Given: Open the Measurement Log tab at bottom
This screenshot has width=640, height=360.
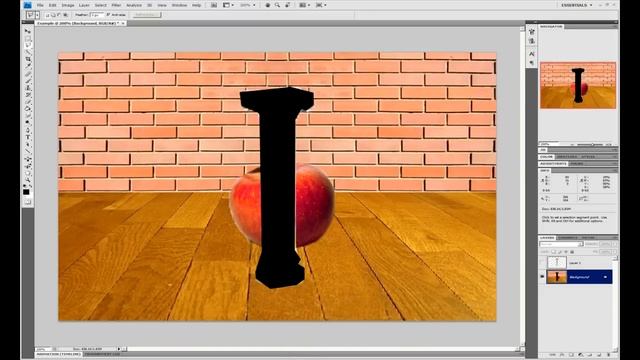Looking at the screenshot, I should pyautogui.click(x=102, y=354).
